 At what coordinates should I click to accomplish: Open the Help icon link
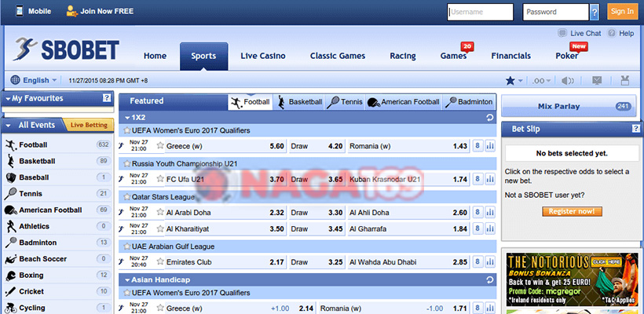click(612, 33)
